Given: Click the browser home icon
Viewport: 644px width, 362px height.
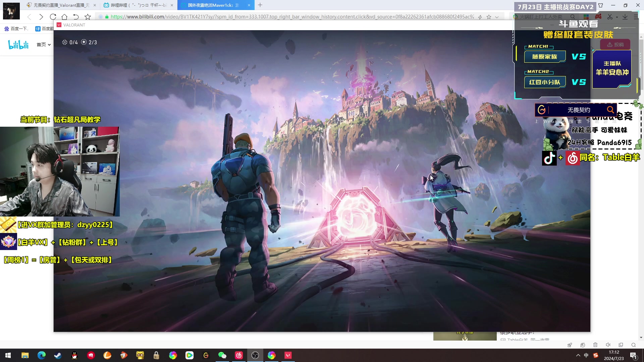Looking at the screenshot, I should pos(64,17).
